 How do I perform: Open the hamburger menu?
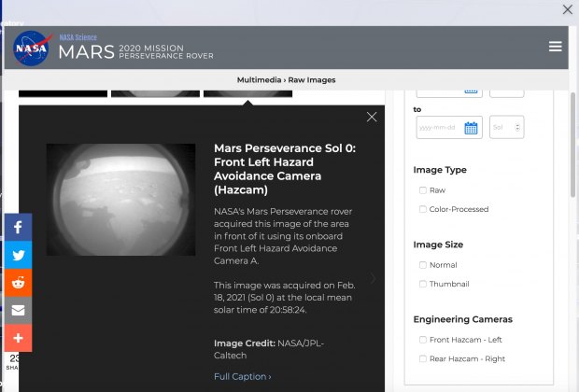pyautogui.click(x=555, y=47)
